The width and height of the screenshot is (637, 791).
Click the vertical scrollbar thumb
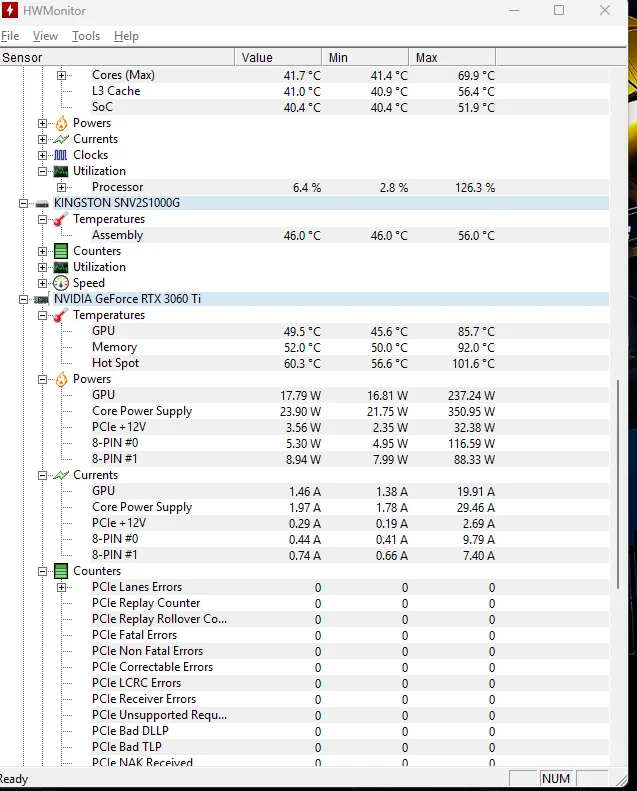pos(618,484)
